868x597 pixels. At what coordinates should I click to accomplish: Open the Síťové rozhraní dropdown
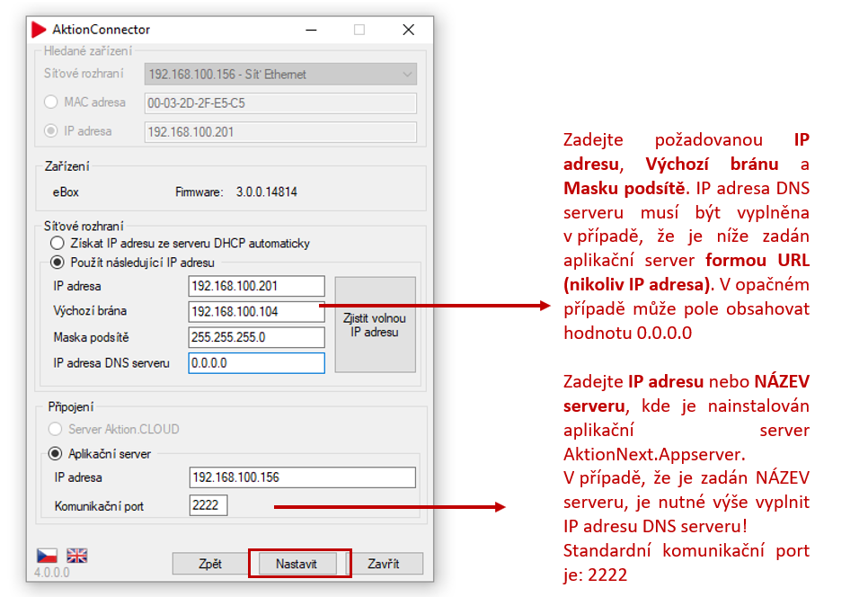pos(281,75)
